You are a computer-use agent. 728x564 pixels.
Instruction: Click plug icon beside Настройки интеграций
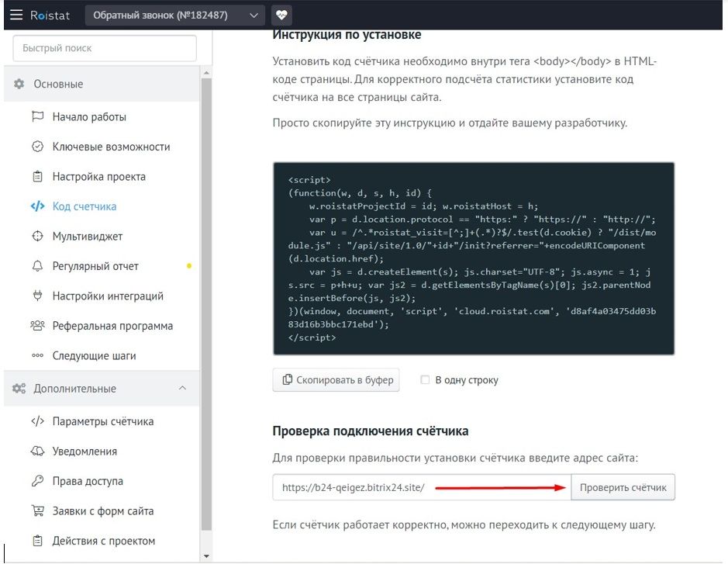(x=38, y=296)
